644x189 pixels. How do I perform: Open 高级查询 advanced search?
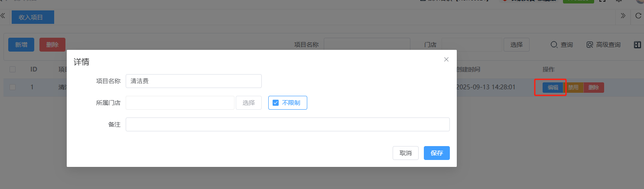click(x=603, y=45)
